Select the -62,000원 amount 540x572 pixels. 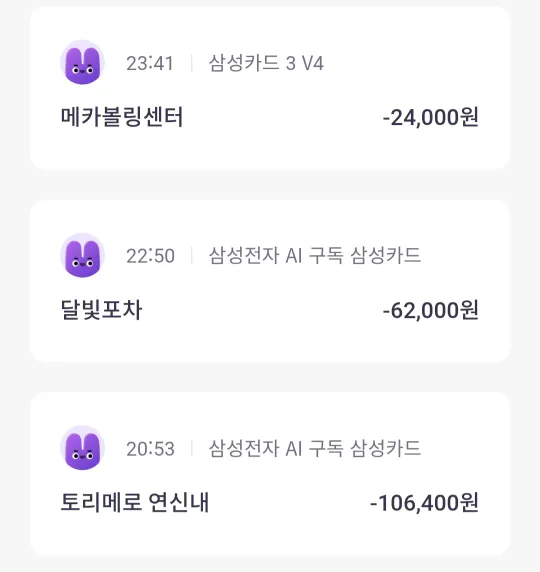(431, 310)
